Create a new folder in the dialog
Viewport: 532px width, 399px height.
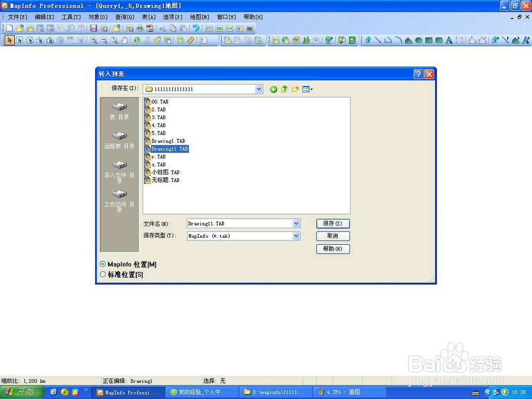[x=295, y=89]
